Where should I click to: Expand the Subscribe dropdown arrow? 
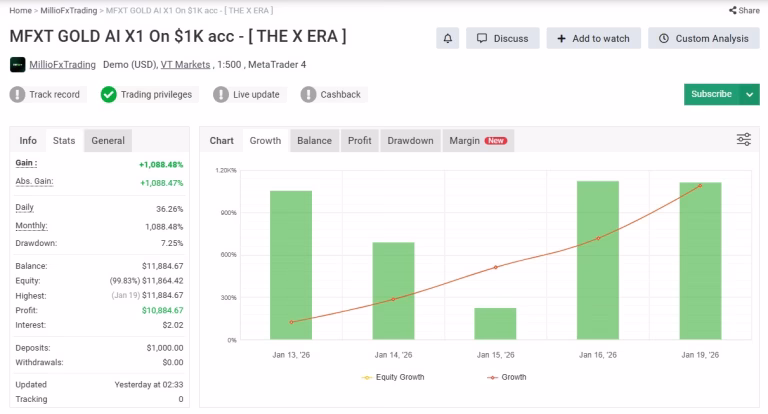tap(751, 94)
